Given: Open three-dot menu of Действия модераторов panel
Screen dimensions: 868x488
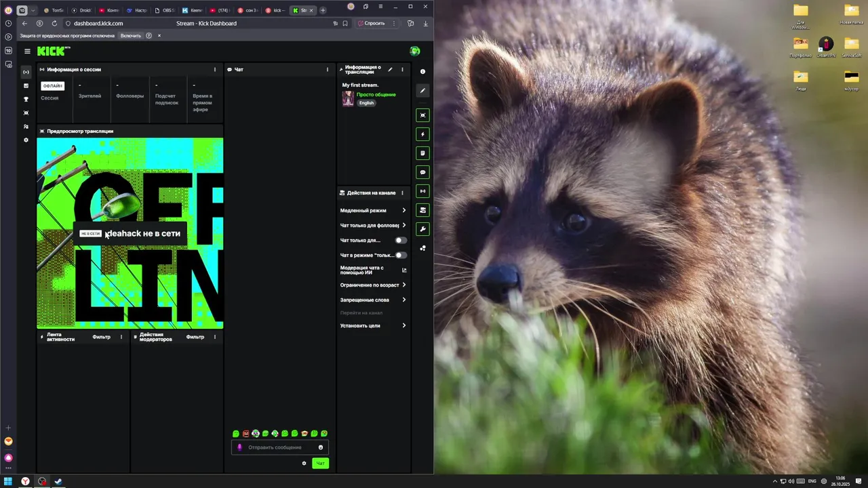Looking at the screenshot, I should (x=215, y=337).
